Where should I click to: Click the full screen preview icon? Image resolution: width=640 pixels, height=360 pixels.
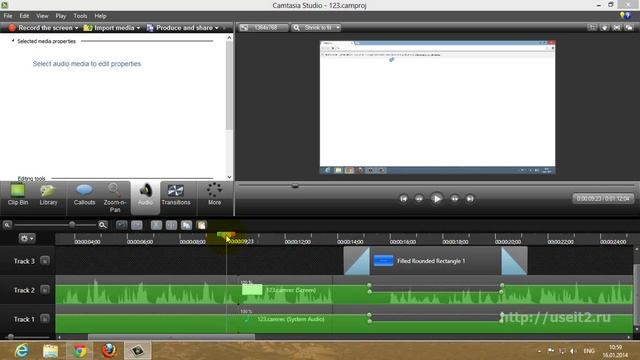coord(617,27)
